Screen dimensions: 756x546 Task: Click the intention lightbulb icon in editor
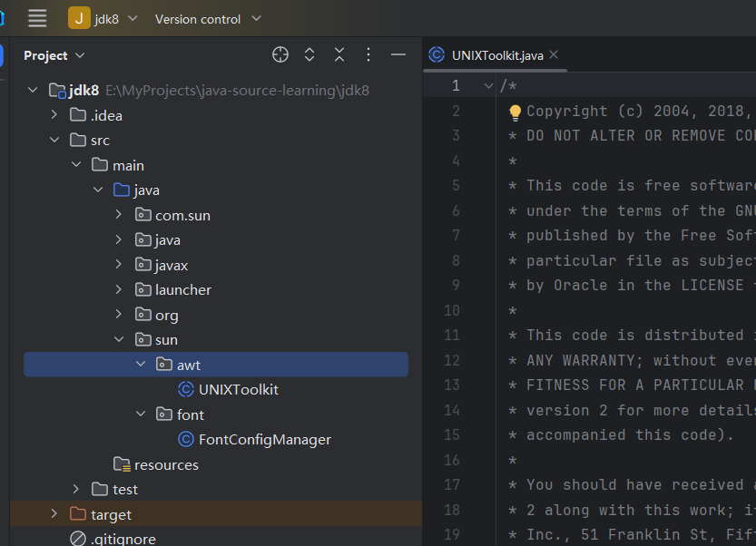pos(515,112)
